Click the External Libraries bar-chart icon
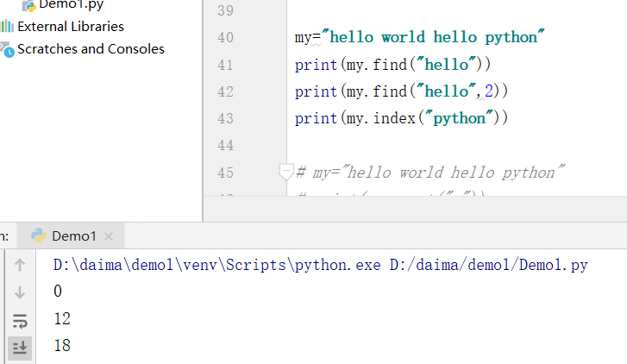627x364 pixels. [7, 27]
